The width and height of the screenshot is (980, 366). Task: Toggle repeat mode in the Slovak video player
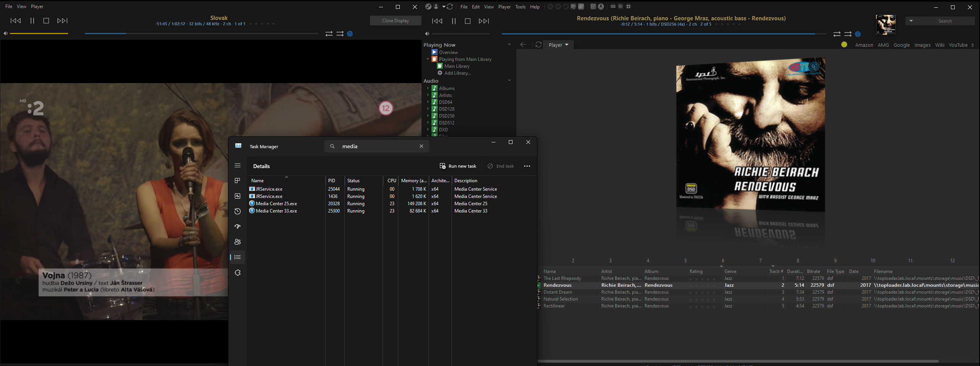(x=329, y=34)
